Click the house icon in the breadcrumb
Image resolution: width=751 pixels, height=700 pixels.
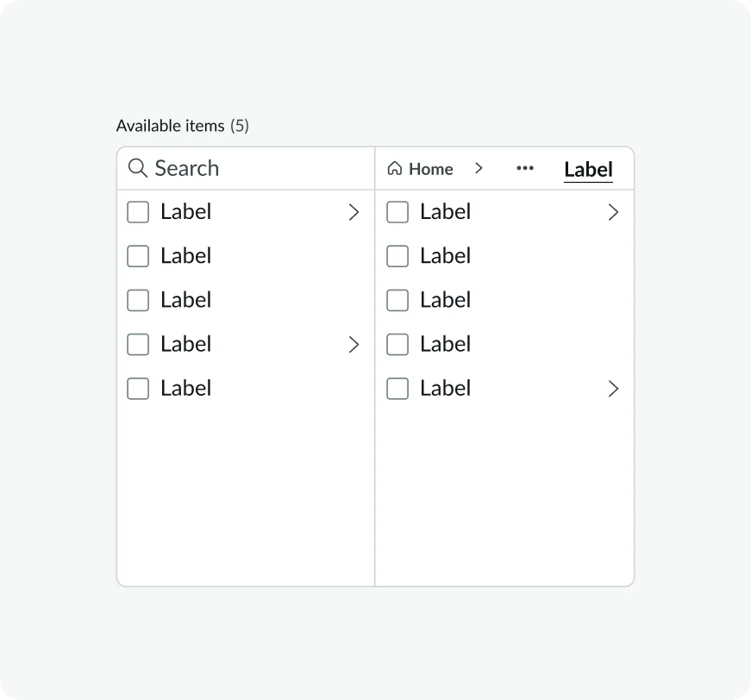(395, 169)
